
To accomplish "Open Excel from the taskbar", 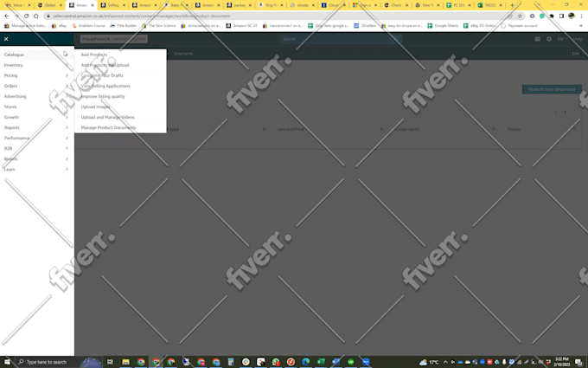I will click(x=321, y=362).
